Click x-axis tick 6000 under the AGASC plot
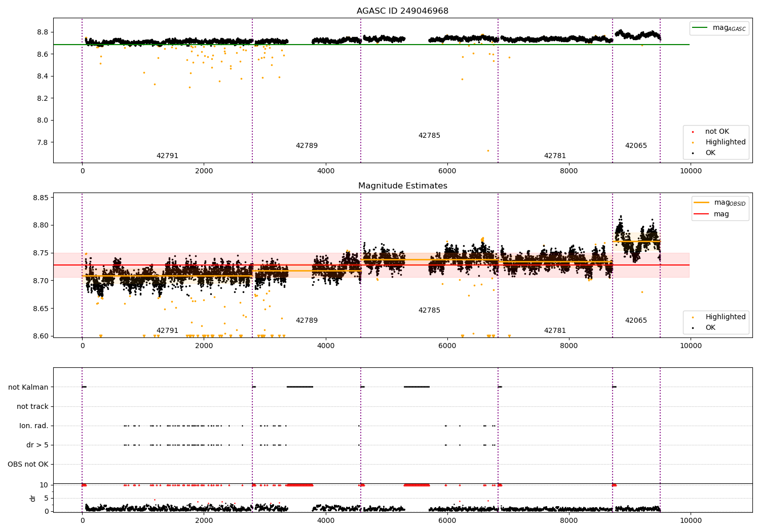This screenshot has height=532, width=760. tap(447, 171)
